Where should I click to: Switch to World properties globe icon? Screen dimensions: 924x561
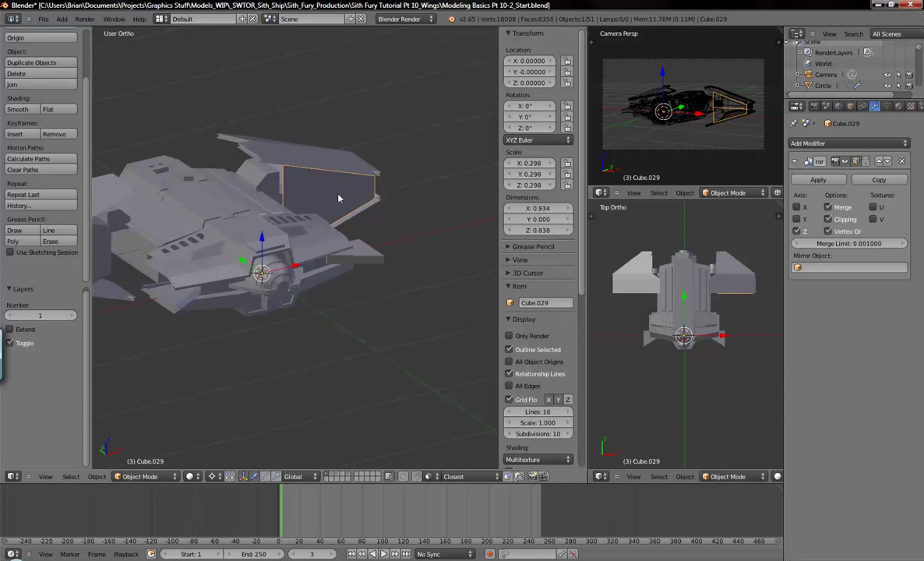838,106
